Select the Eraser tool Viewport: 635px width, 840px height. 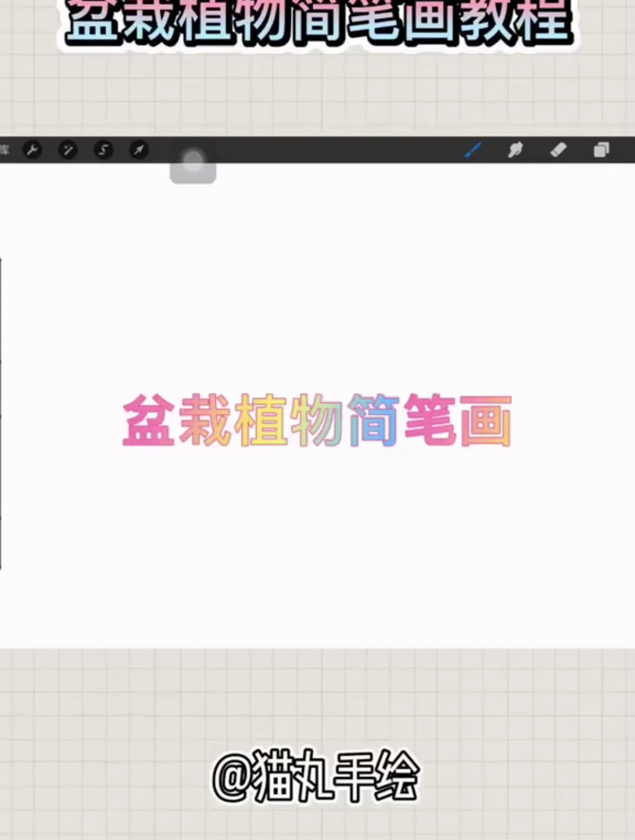click(x=558, y=150)
